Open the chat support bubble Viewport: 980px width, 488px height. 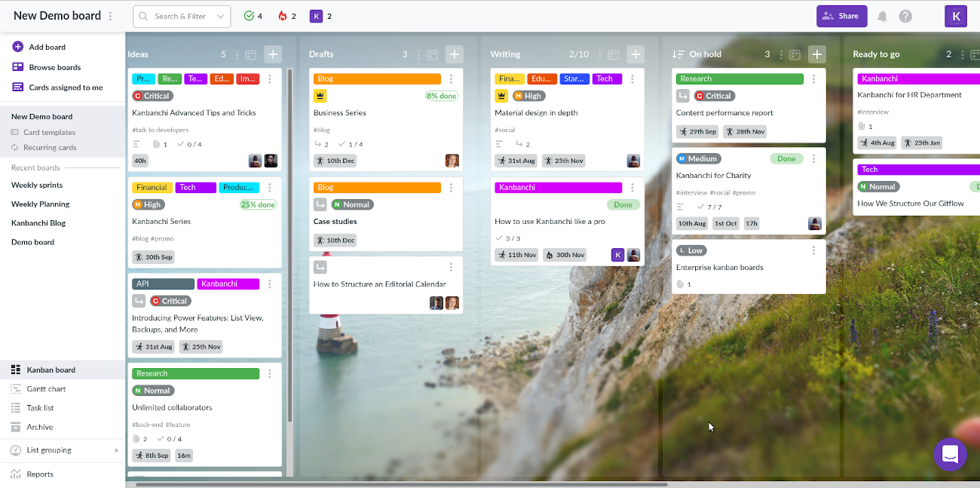pyautogui.click(x=950, y=454)
